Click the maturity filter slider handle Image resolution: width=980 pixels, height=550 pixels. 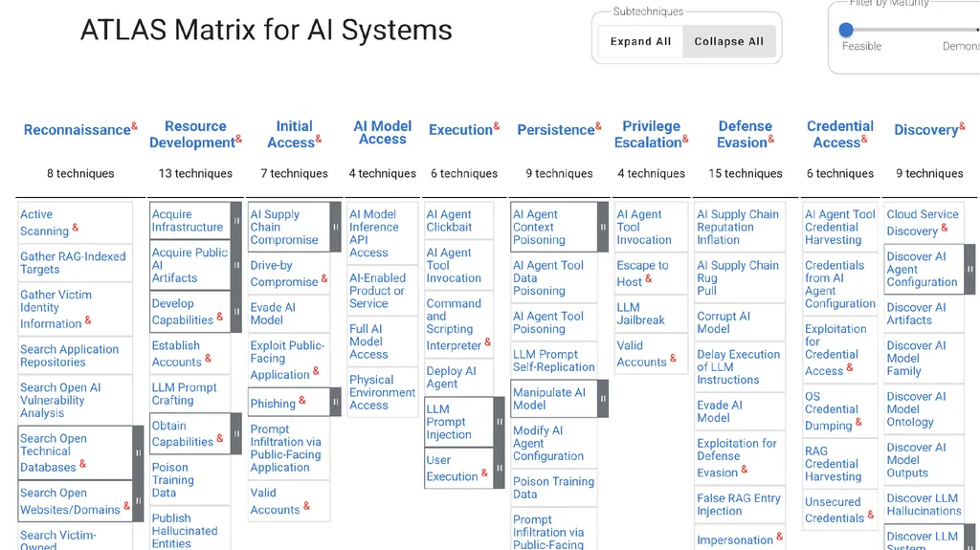click(846, 30)
